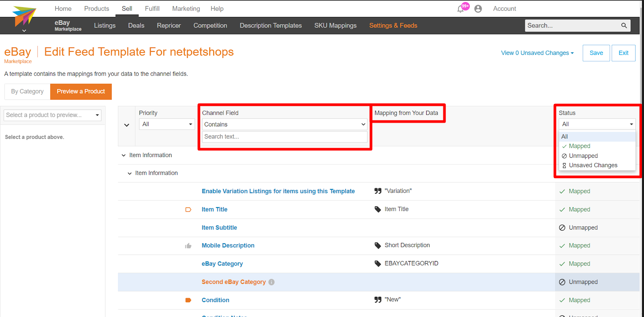Open the Deals submenu item
This screenshot has height=317, width=644.
[136, 25]
